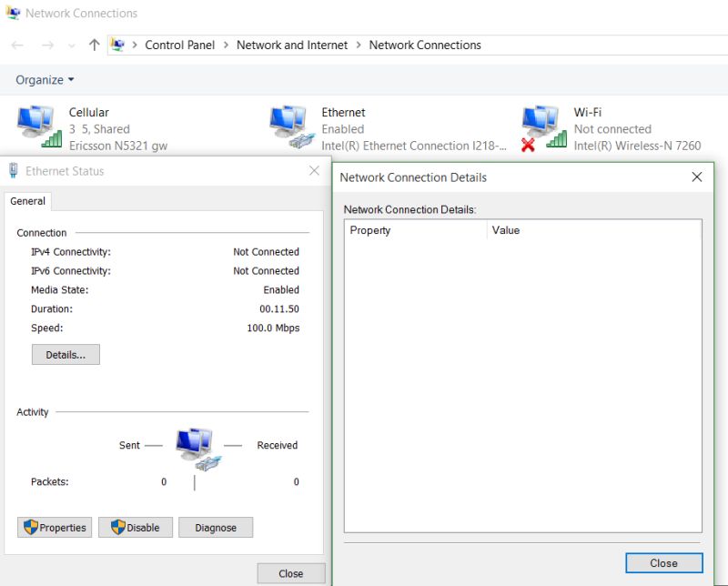Click Diagnose in the Ethernet Status dialog
This screenshot has width=728, height=586.
click(216, 527)
